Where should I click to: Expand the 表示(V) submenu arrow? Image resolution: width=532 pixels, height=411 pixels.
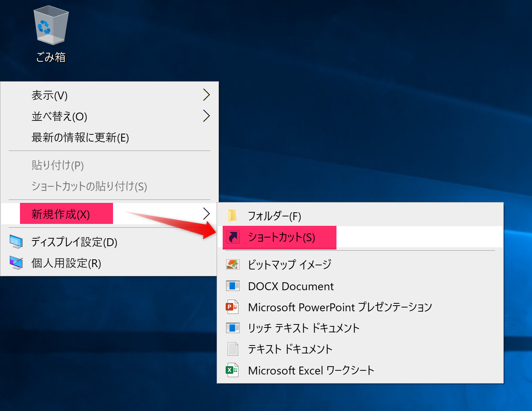pos(206,95)
